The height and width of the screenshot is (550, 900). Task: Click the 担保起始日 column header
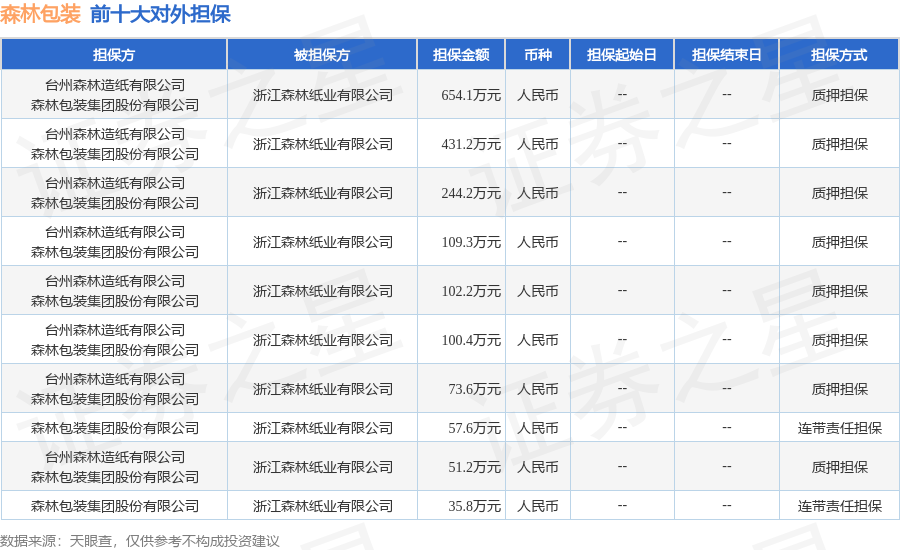tap(622, 55)
